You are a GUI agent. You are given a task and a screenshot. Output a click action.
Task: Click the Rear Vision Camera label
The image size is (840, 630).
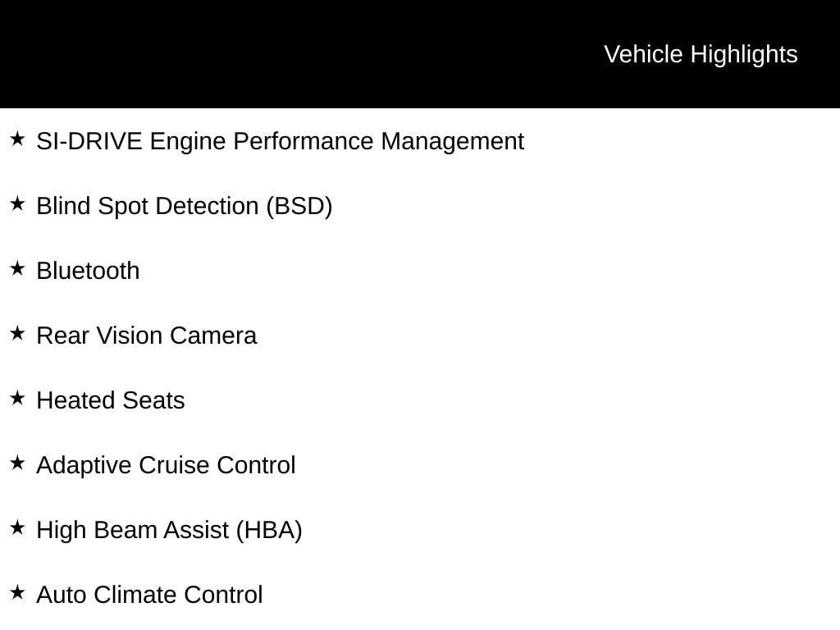146,336
